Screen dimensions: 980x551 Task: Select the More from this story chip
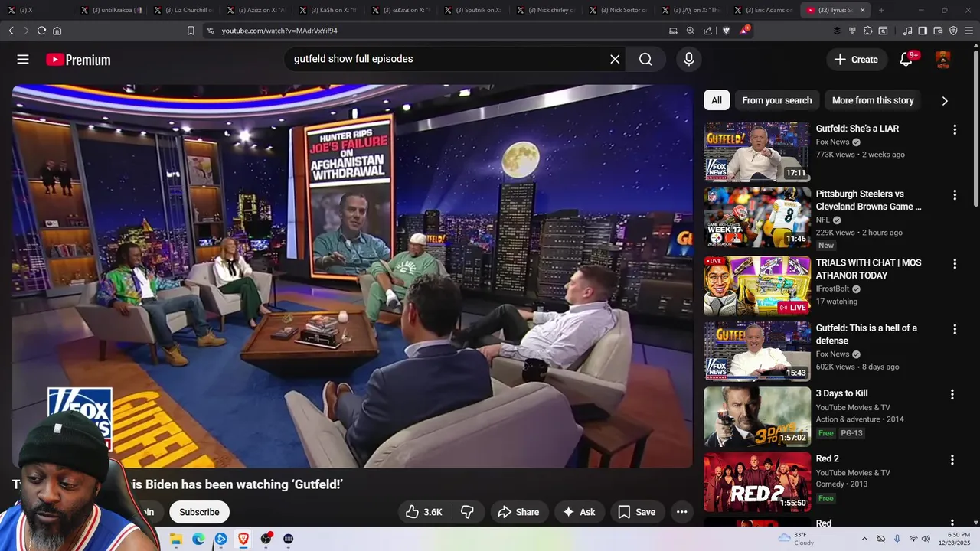873,100
